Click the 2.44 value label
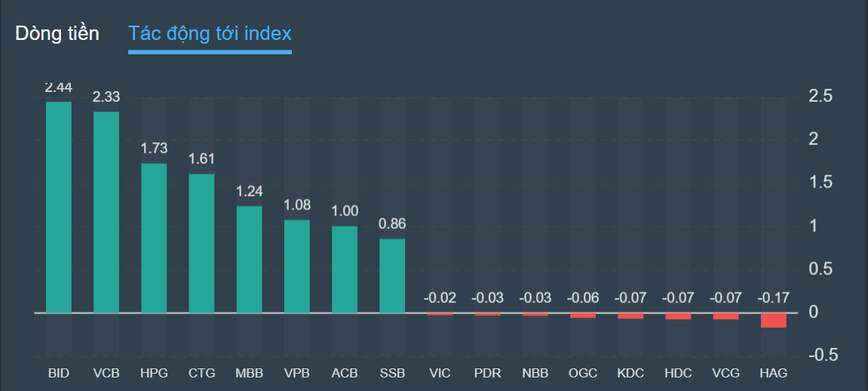This screenshot has width=868, height=391. point(59,88)
